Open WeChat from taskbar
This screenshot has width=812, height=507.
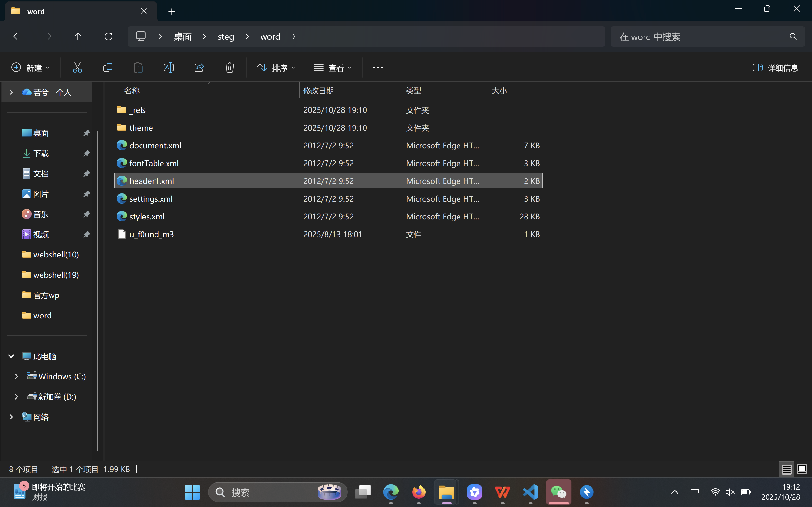click(x=559, y=492)
